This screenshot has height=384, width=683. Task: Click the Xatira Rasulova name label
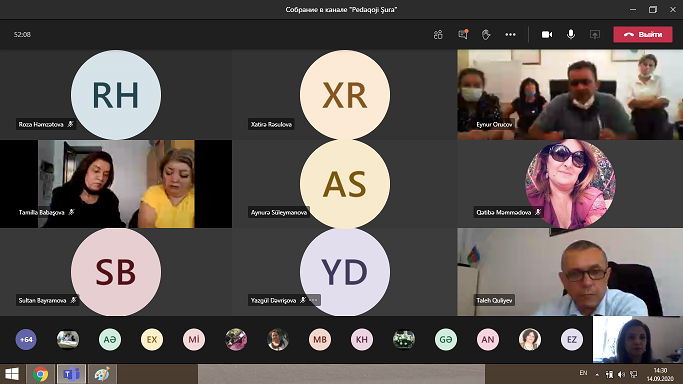[x=271, y=124]
